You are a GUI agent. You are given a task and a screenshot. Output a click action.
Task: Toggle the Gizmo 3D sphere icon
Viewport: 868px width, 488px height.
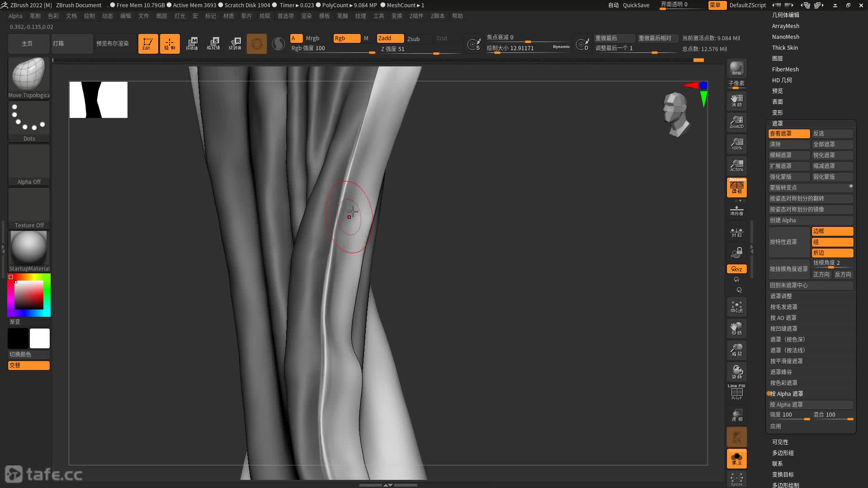point(257,44)
